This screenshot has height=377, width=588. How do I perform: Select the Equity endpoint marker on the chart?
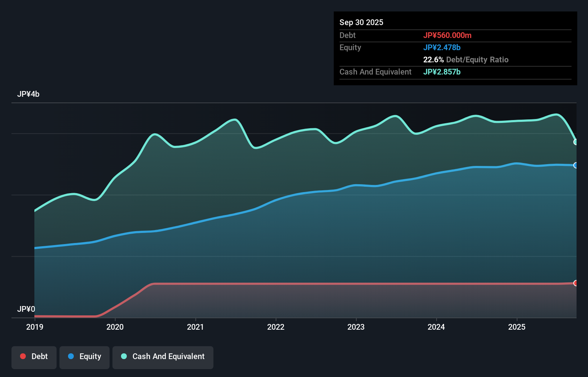tap(575, 165)
